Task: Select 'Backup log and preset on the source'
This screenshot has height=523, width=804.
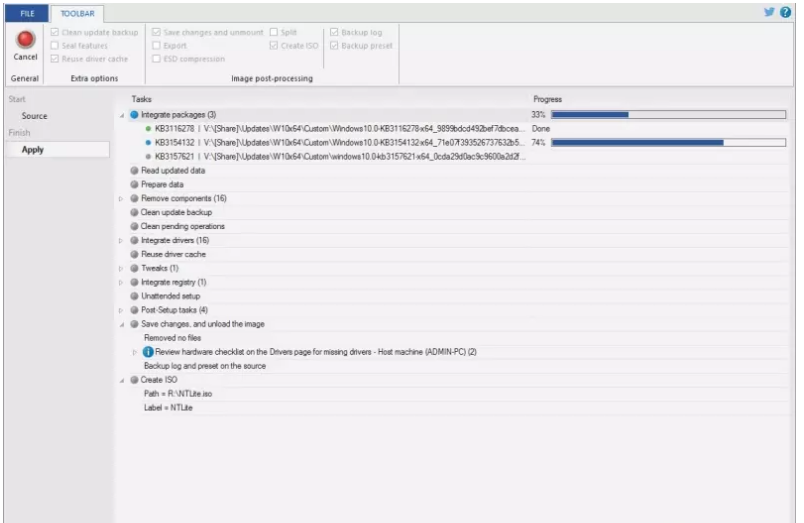Action: [x=205, y=366]
